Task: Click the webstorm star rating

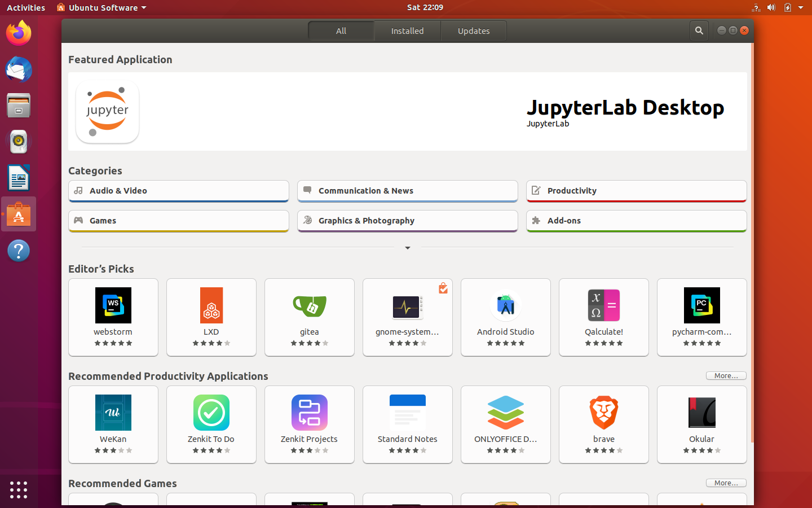Action: point(113,343)
